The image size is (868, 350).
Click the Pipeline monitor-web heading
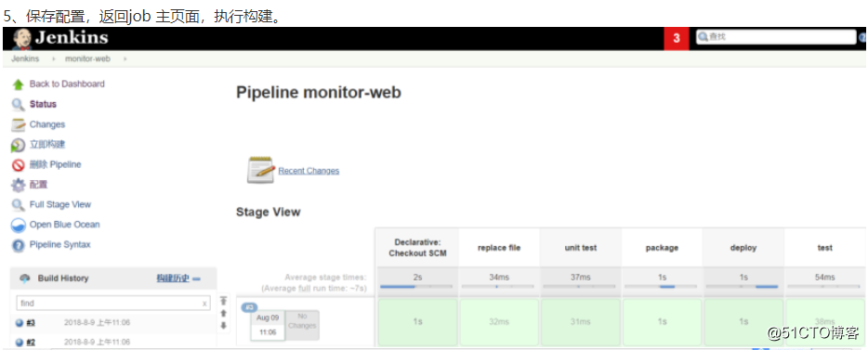click(x=319, y=92)
